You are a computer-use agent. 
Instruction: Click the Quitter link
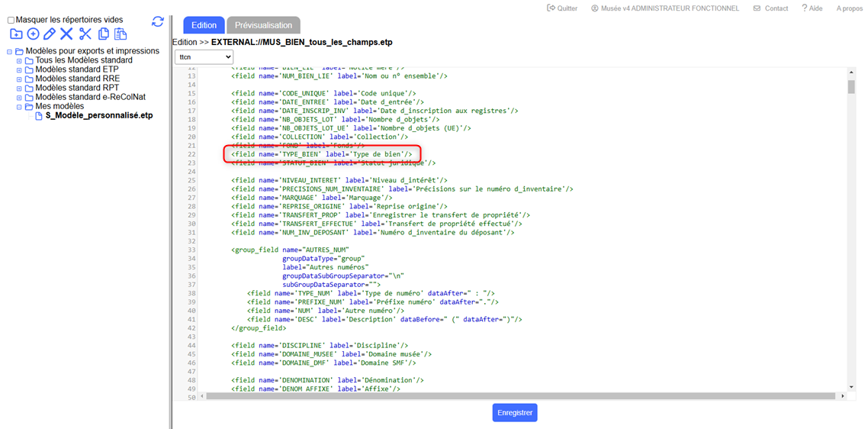(x=562, y=8)
